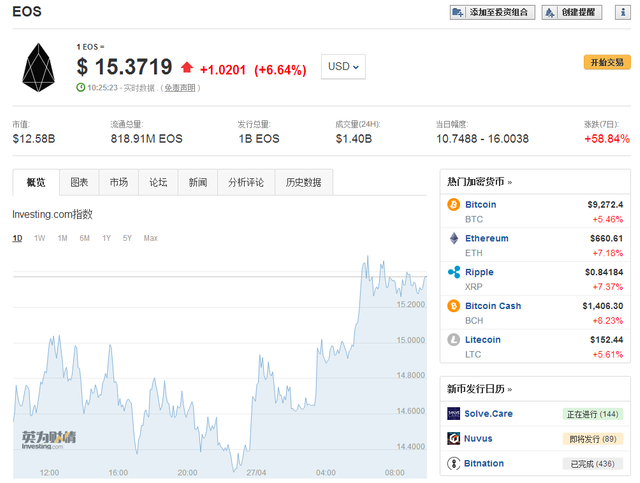Open the Ripple link
This screenshot has height=483, width=640.
(x=479, y=272)
